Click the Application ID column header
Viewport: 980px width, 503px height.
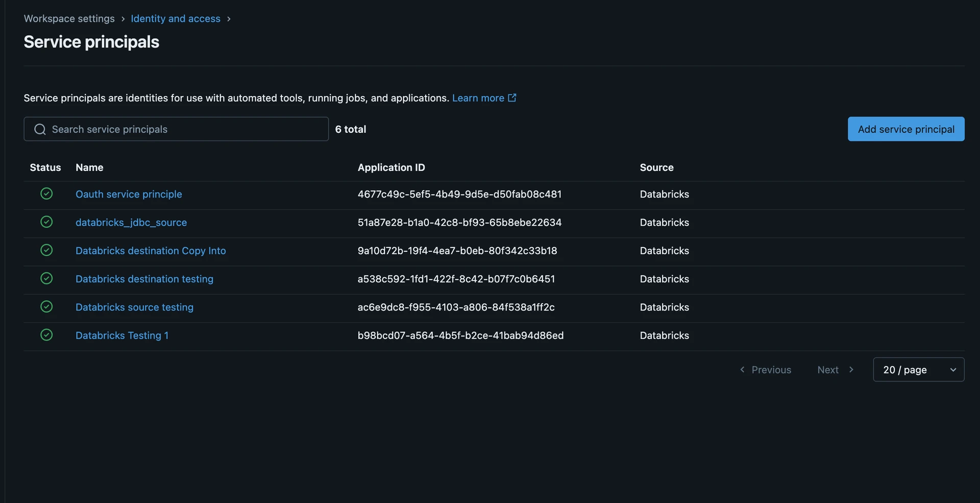tap(391, 167)
